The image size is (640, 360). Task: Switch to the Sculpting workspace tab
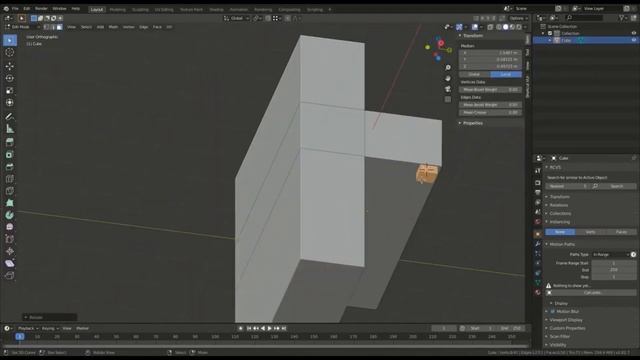pyautogui.click(x=140, y=9)
